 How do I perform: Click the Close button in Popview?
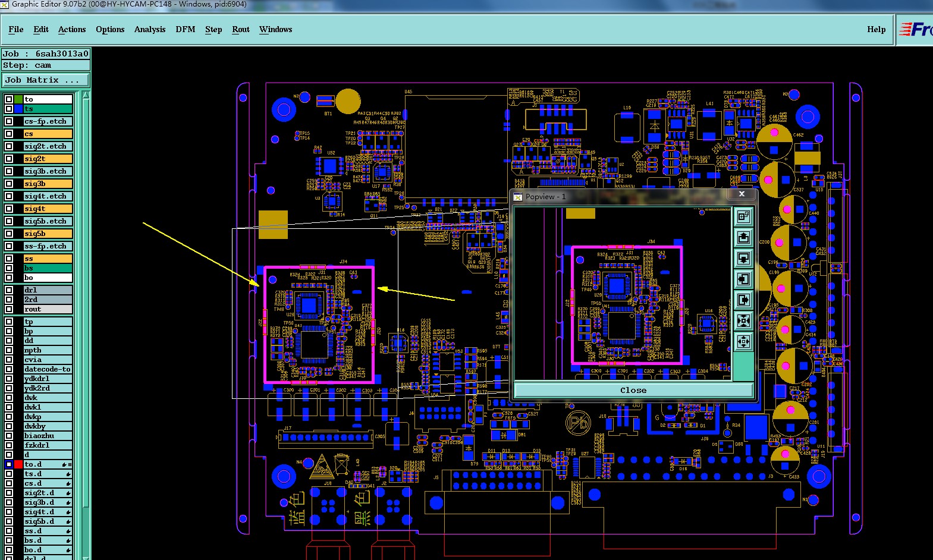pos(633,390)
